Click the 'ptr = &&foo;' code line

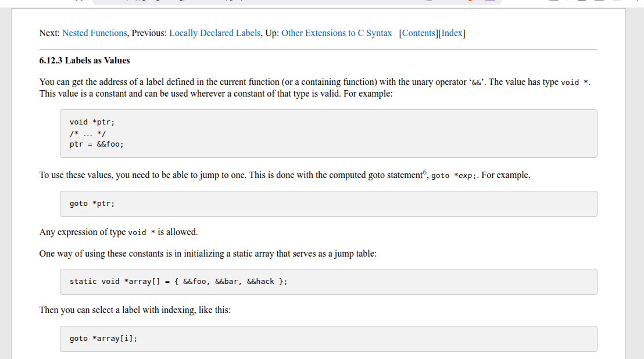tap(96, 144)
